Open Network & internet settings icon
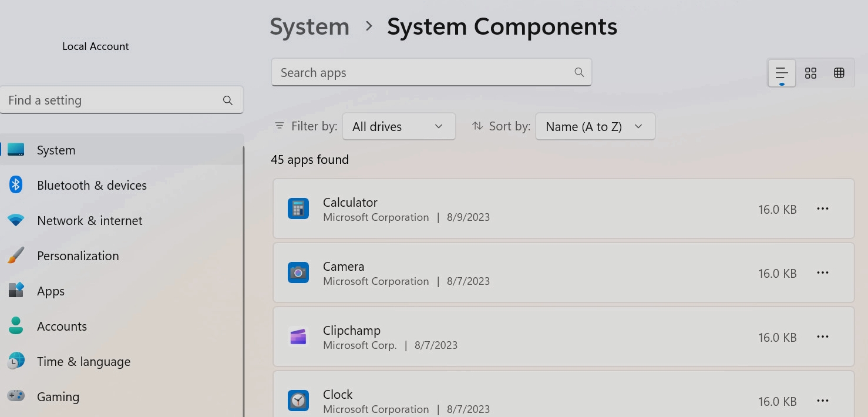This screenshot has width=868, height=417. coord(16,220)
